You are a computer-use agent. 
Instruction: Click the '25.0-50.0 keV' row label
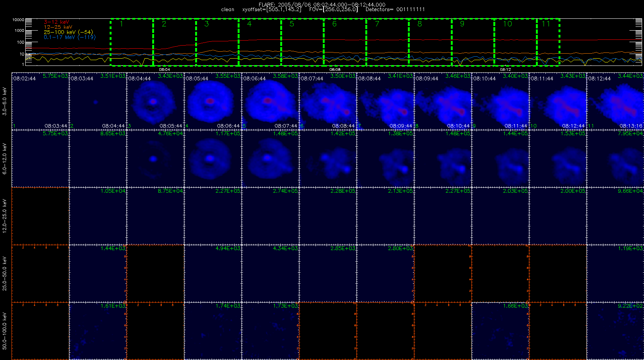click(5, 273)
